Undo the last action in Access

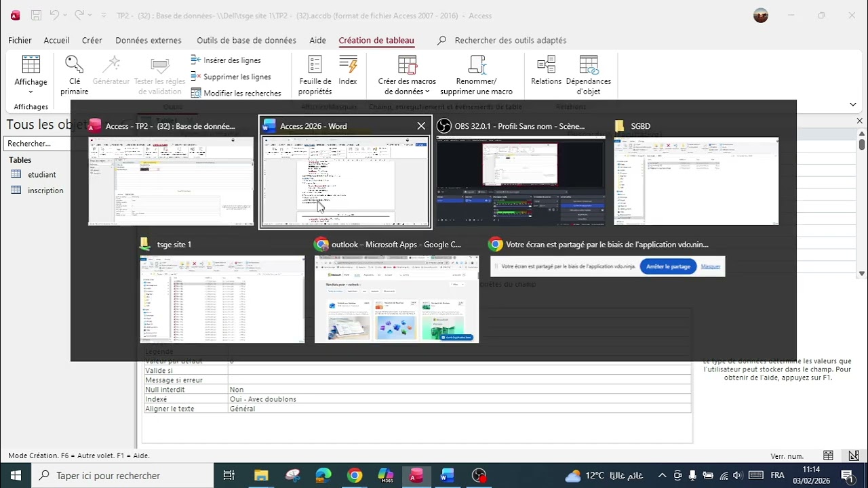[54, 15]
